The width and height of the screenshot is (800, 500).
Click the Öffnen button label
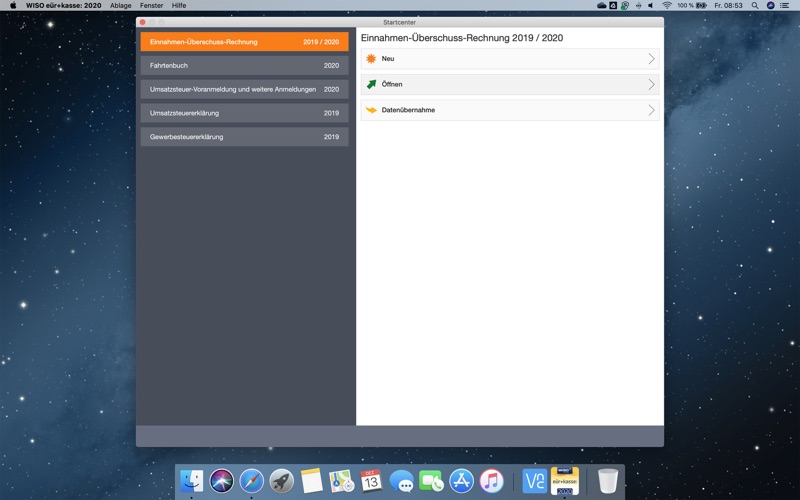pos(392,84)
